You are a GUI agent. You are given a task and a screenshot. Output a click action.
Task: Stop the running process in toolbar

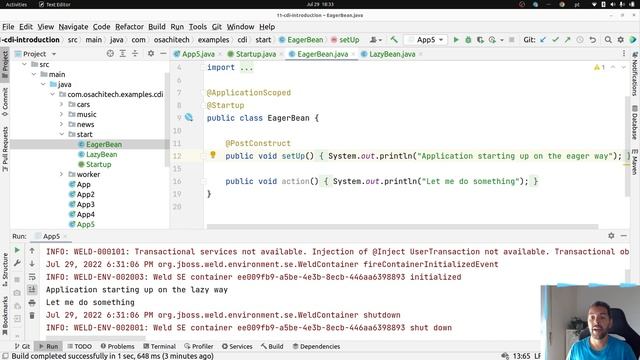tap(511, 40)
